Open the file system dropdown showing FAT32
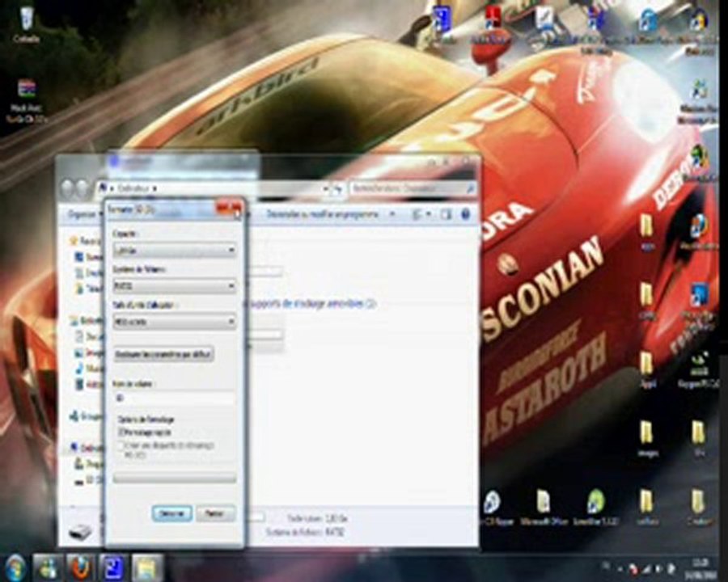This screenshot has width=728, height=582. pos(175,286)
